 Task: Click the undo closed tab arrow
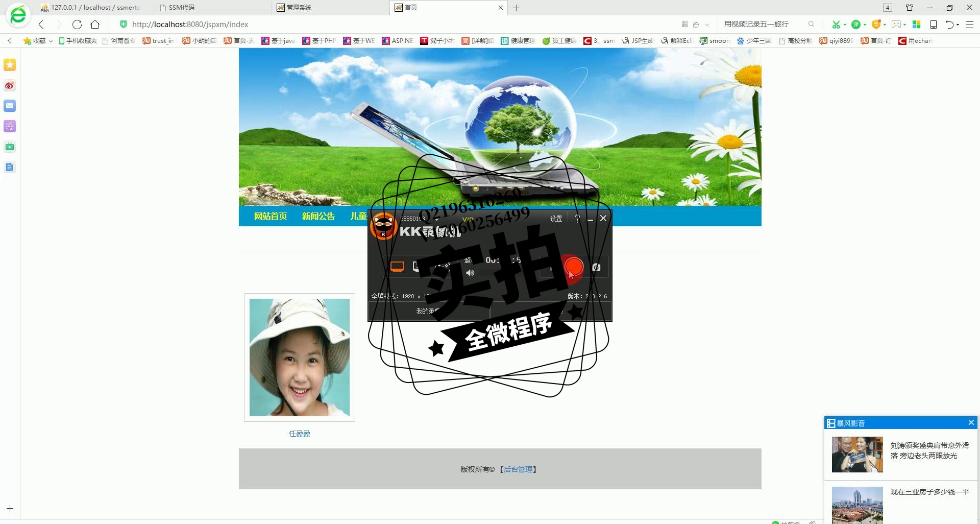click(x=949, y=24)
